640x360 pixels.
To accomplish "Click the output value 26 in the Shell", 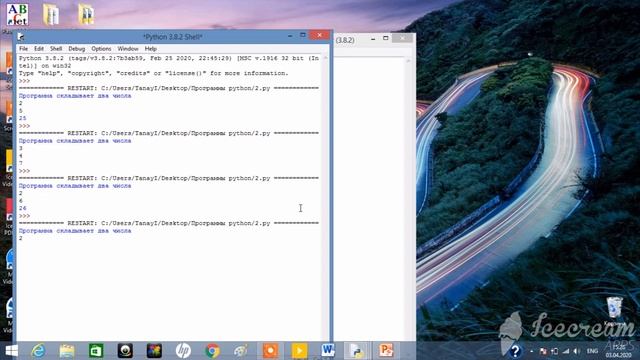I will 22,208.
